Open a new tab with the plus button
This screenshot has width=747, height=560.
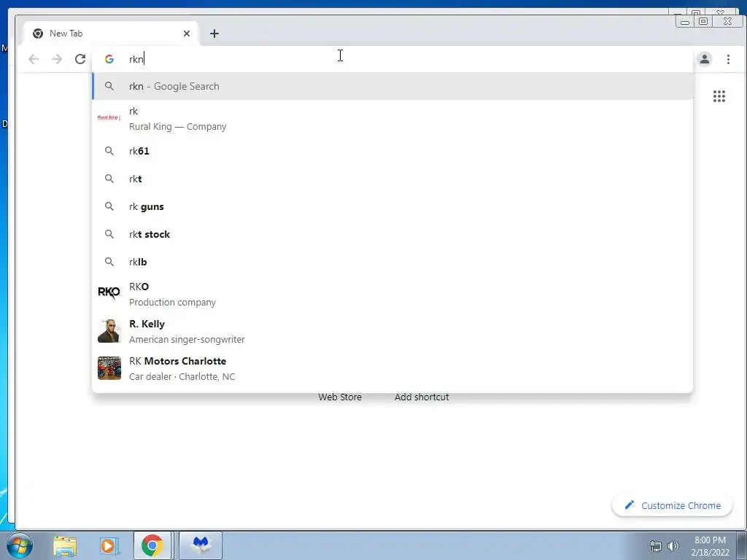[x=214, y=34]
